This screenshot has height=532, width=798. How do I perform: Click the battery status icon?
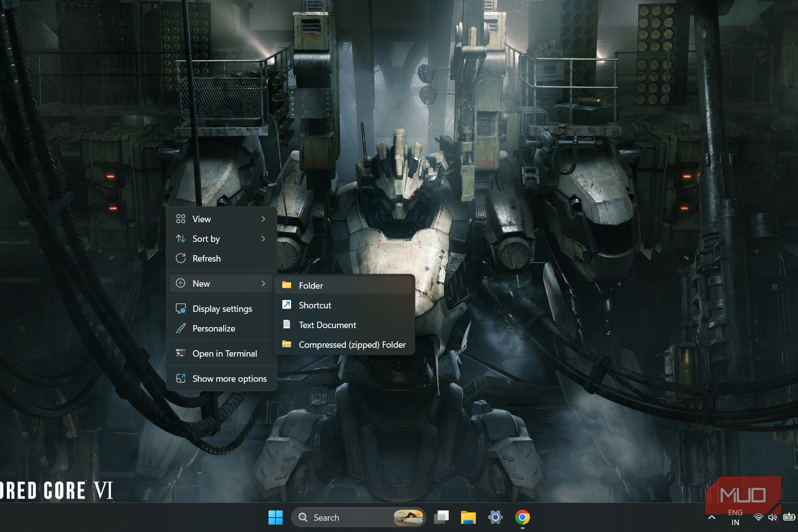pyautogui.click(x=789, y=517)
